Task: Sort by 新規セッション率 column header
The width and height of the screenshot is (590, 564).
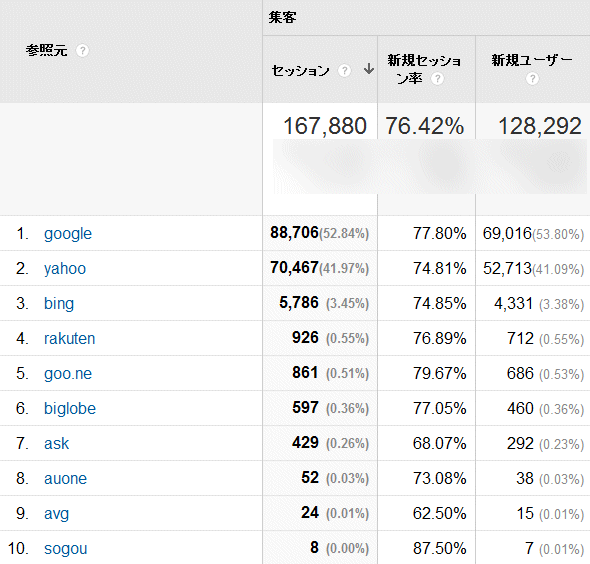Action: click(x=424, y=69)
